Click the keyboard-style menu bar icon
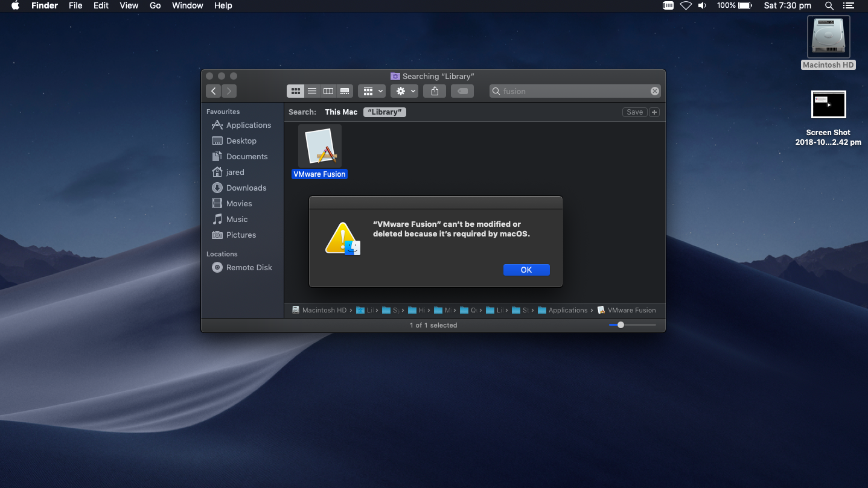 point(668,5)
